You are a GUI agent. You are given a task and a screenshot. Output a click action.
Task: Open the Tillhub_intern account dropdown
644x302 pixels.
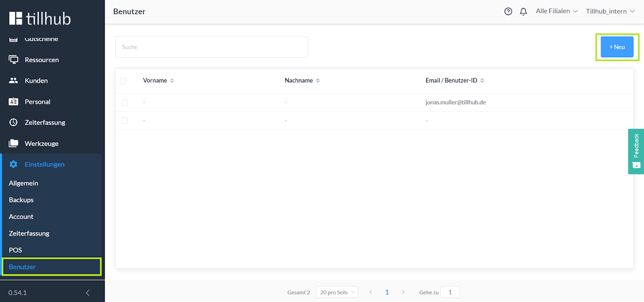(x=610, y=11)
